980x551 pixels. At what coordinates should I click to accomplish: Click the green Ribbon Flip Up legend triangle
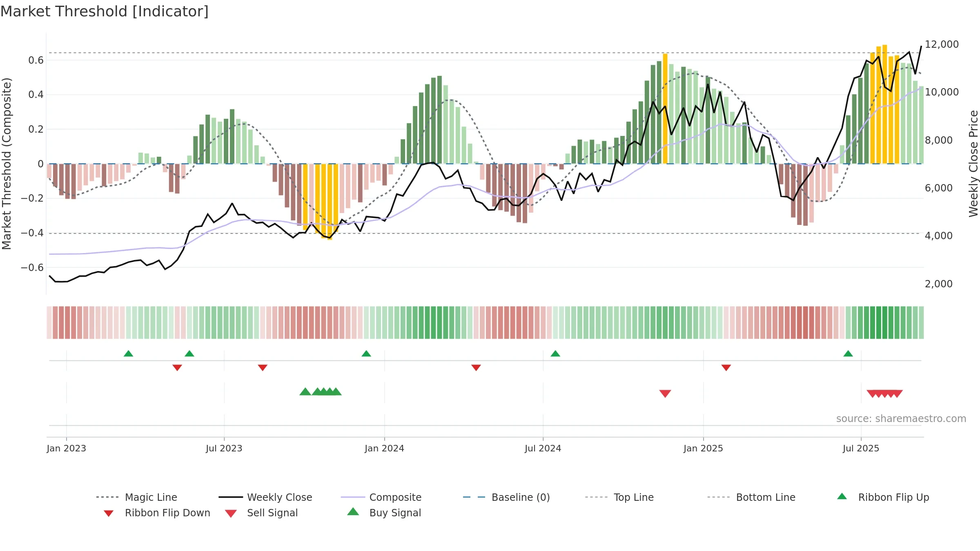tap(842, 496)
